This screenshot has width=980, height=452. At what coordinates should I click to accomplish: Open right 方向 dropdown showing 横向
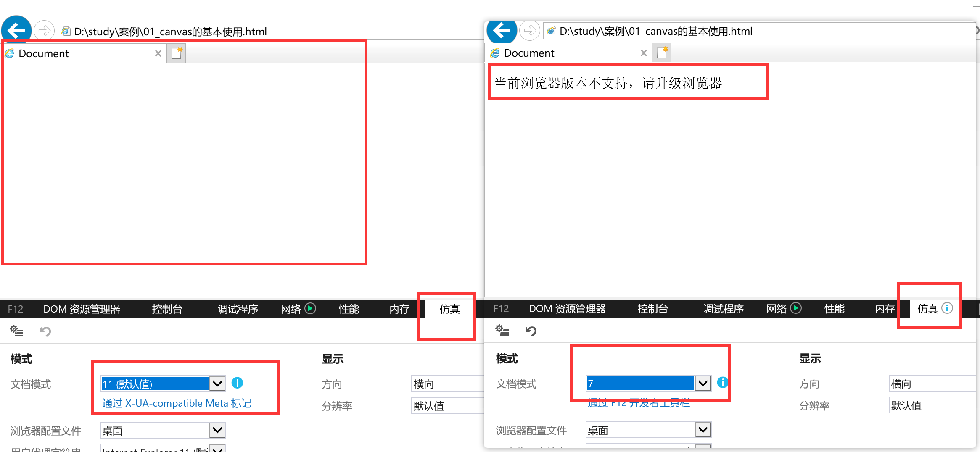point(932,383)
